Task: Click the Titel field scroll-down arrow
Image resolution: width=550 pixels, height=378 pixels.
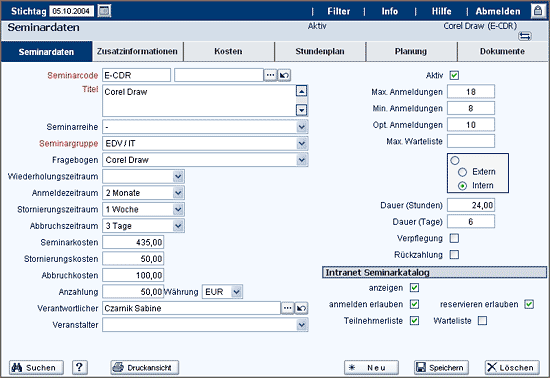Action: [x=301, y=110]
